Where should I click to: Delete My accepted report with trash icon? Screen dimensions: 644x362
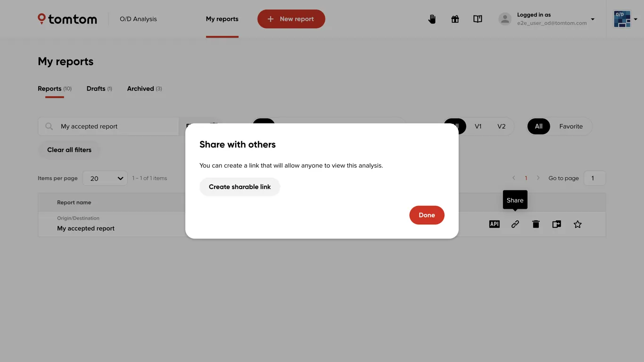536,224
